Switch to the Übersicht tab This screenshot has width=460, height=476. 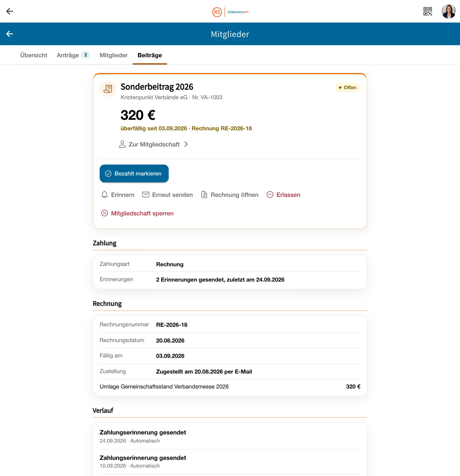pyautogui.click(x=34, y=55)
